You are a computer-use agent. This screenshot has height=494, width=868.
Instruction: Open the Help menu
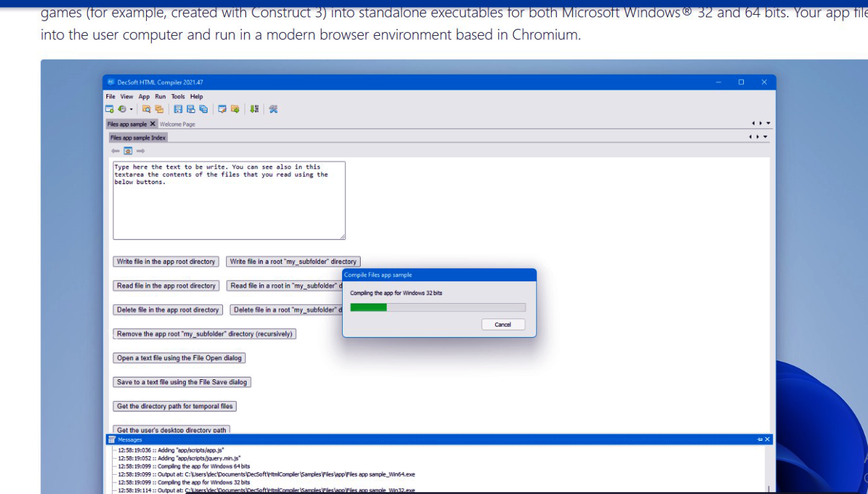(x=197, y=96)
